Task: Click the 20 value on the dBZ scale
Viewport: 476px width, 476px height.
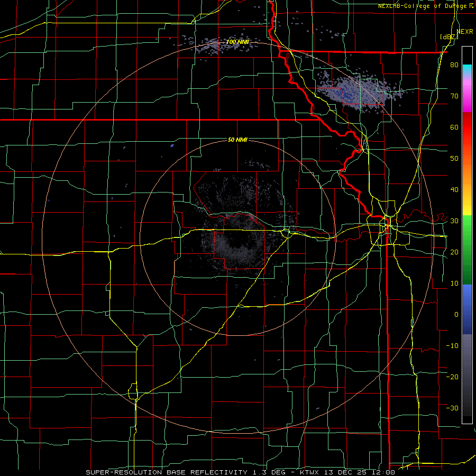Action: pyautogui.click(x=454, y=252)
